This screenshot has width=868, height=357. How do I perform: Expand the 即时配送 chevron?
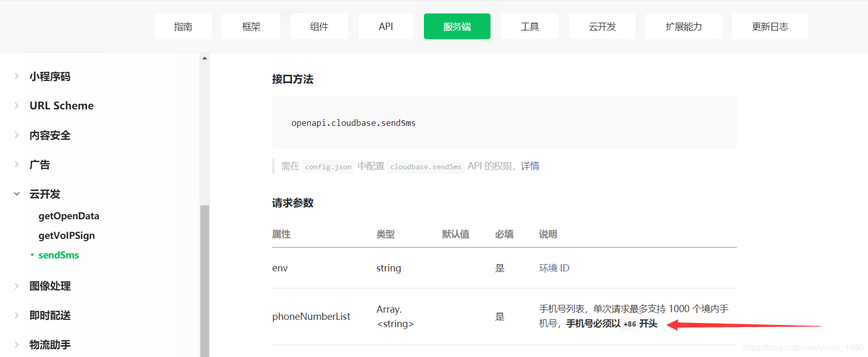click(x=17, y=315)
